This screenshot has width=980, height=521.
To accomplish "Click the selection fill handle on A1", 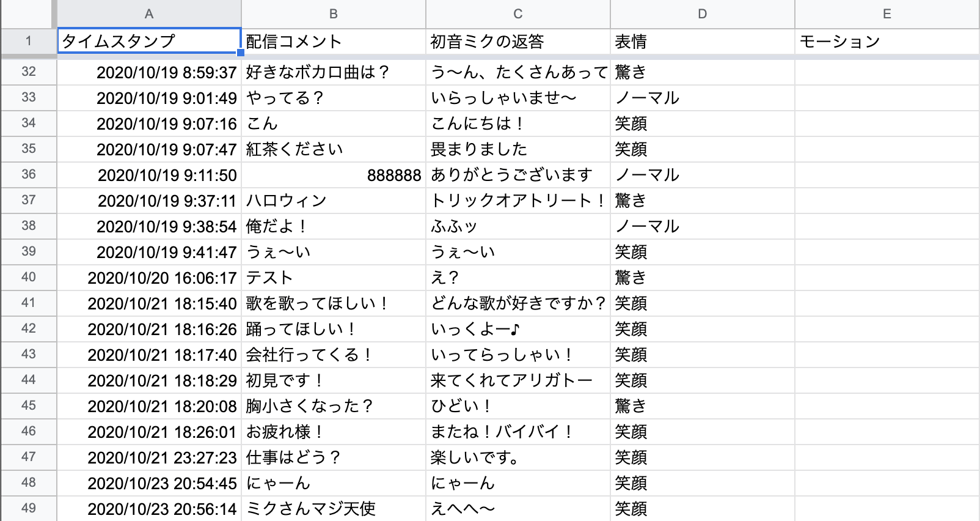I will tap(241, 53).
